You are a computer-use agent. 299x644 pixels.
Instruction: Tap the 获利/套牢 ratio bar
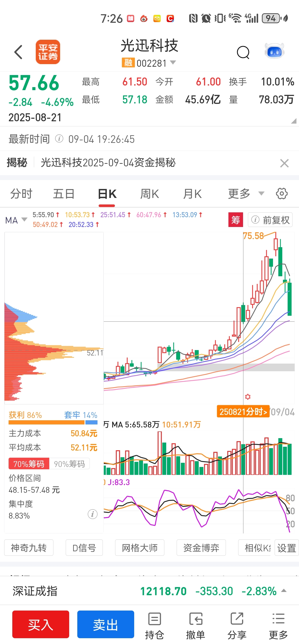pyautogui.click(x=53, y=423)
